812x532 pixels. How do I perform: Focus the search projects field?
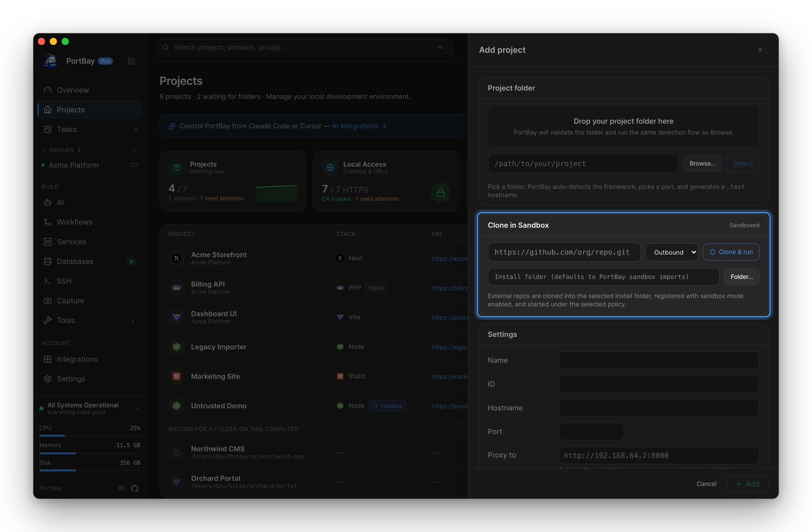[304, 47]
